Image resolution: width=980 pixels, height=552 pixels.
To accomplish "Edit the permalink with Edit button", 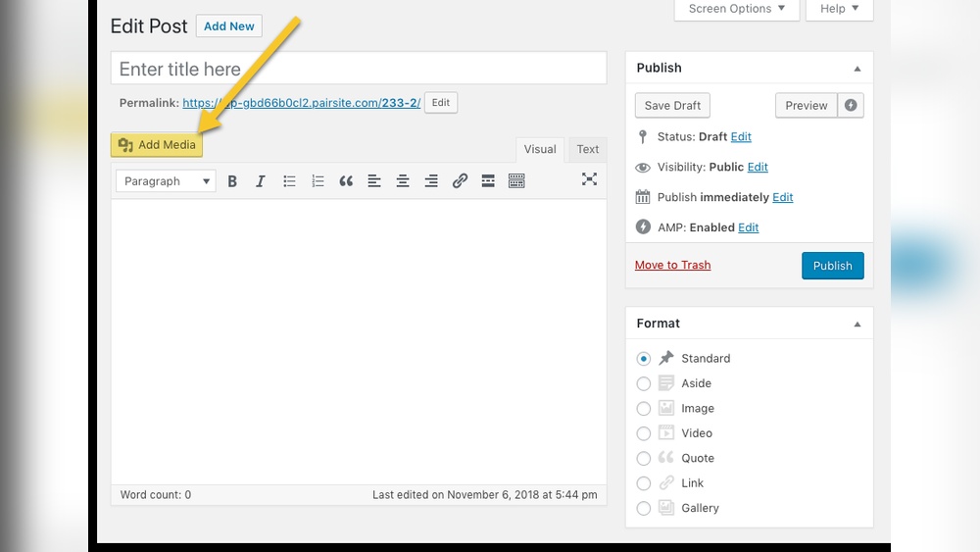I will 441,103.
